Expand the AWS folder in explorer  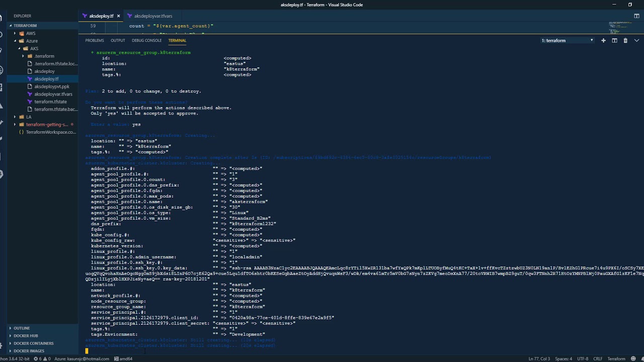click(x=30, y=33)
